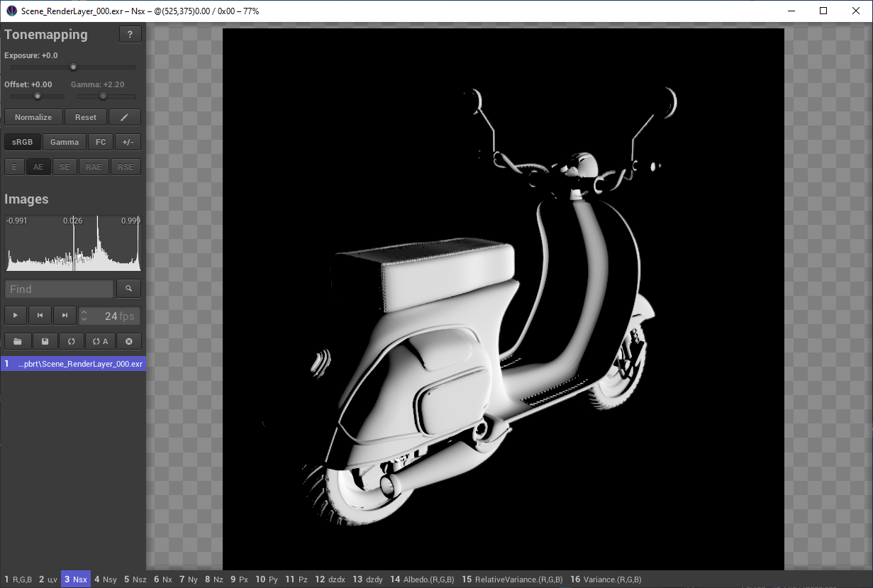The image size is (873, 588).
Task: Open the Pz channel tab
Action: tap(296, 579)
